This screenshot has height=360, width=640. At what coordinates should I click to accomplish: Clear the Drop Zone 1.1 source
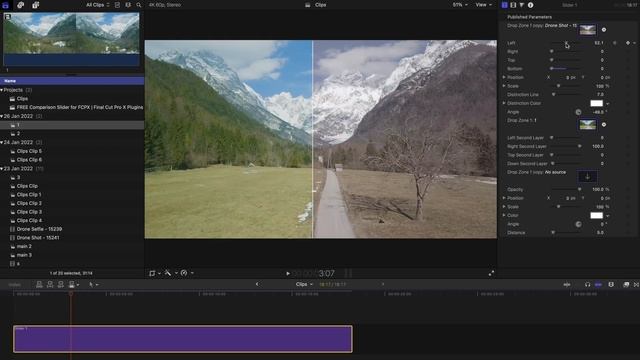pos(604,124)
